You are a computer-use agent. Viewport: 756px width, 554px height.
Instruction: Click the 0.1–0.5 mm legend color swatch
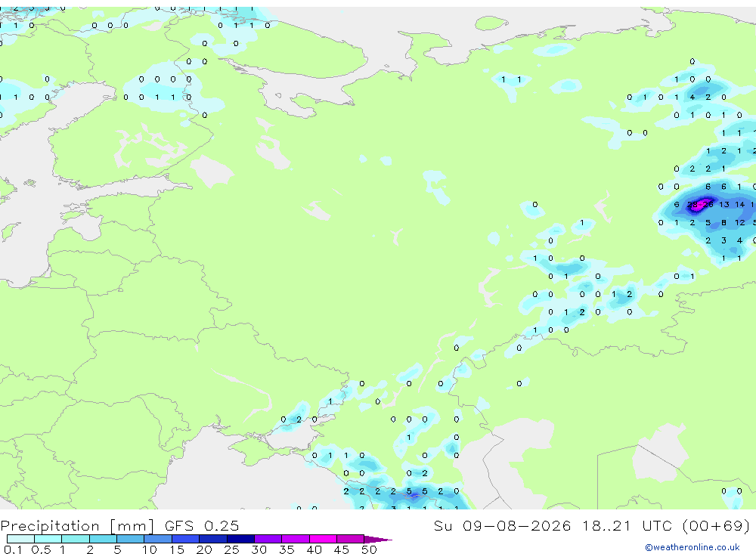click(20, 539)
